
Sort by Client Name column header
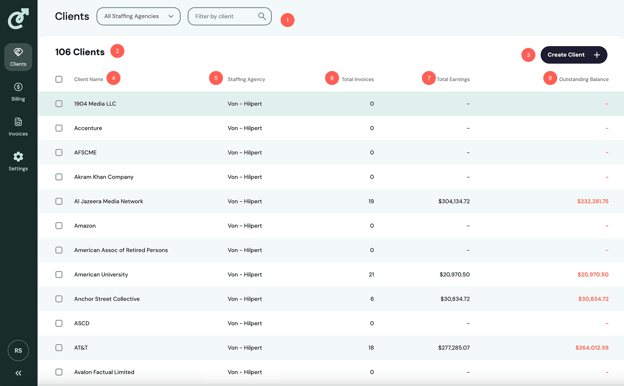click(88, 79)
